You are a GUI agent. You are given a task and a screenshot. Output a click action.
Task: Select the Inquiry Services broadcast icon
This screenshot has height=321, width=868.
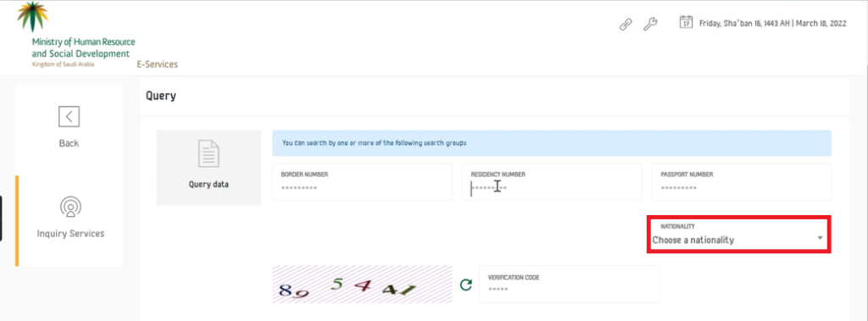pyautogui.click(x=70, y=207)
